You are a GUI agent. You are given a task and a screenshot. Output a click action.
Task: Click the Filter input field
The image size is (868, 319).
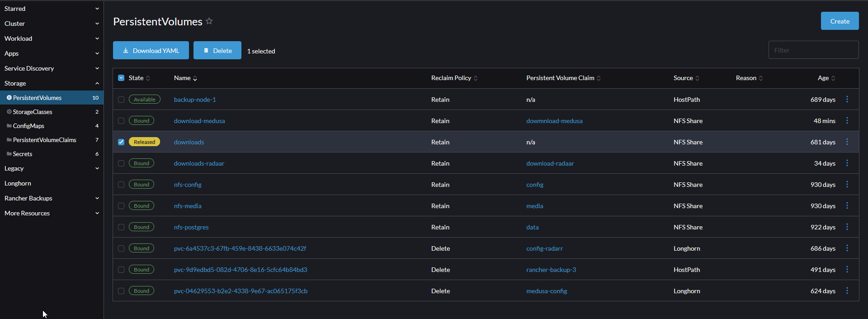(x=813, y=50)
